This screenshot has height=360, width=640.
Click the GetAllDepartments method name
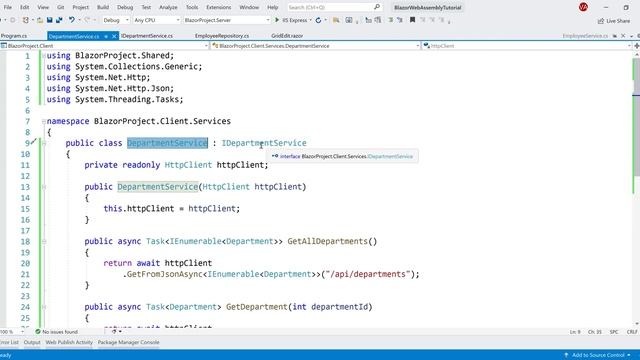tap(327, 242)
